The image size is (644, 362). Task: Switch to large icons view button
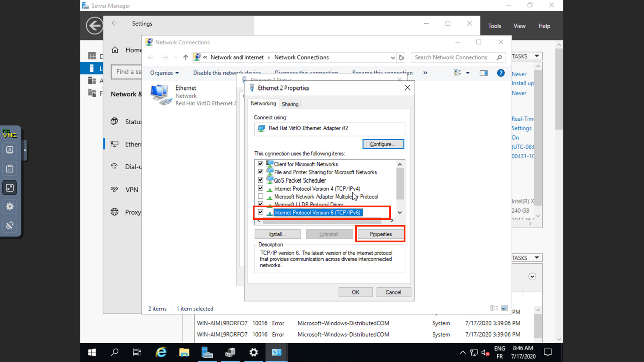[505, 308]
